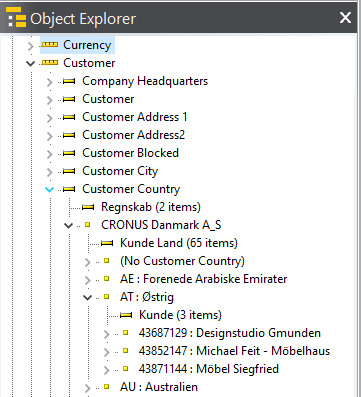Collapse the AT : Østrig member
The height and width of the screenshot is (397, 361).
[x=87, y=297]
